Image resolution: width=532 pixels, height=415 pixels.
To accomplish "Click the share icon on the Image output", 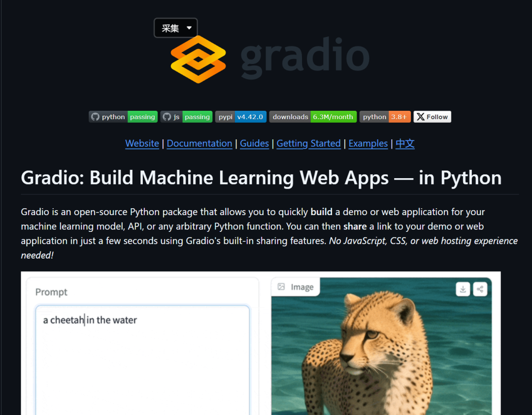I will 480,289.
